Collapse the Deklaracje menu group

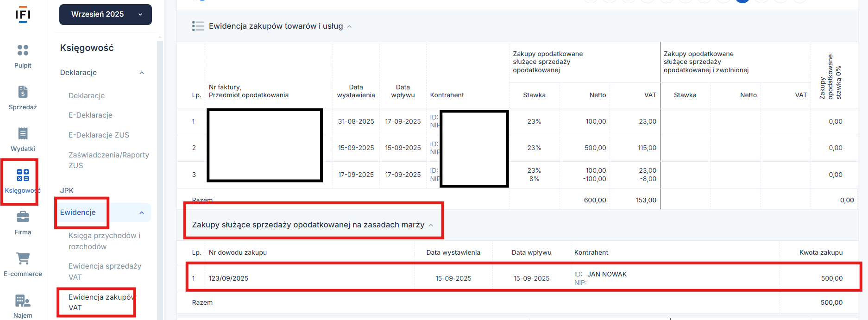[142, 73]
